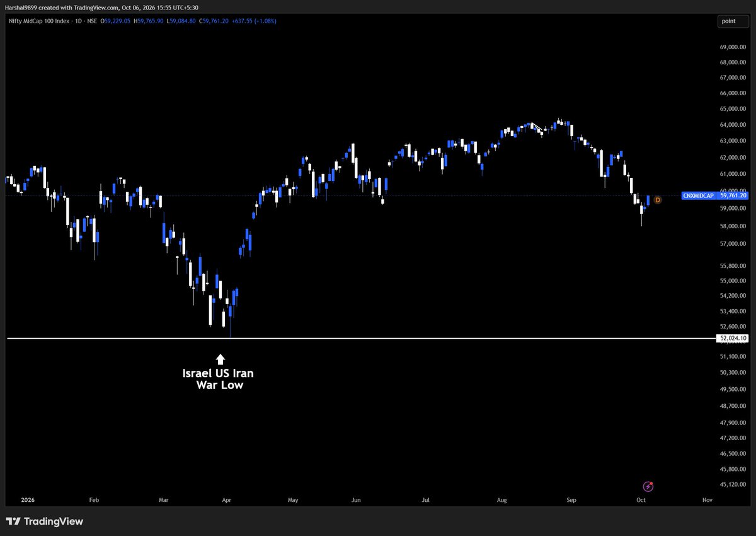Click the 45,120.00 price axis label
The width and height of the screenshot is (756, 536).
tap(733, 484)
